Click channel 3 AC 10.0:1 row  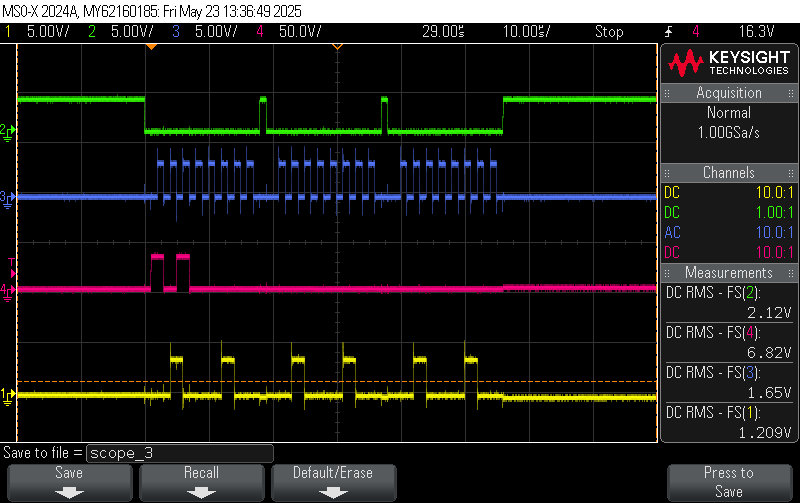(729, 232)
